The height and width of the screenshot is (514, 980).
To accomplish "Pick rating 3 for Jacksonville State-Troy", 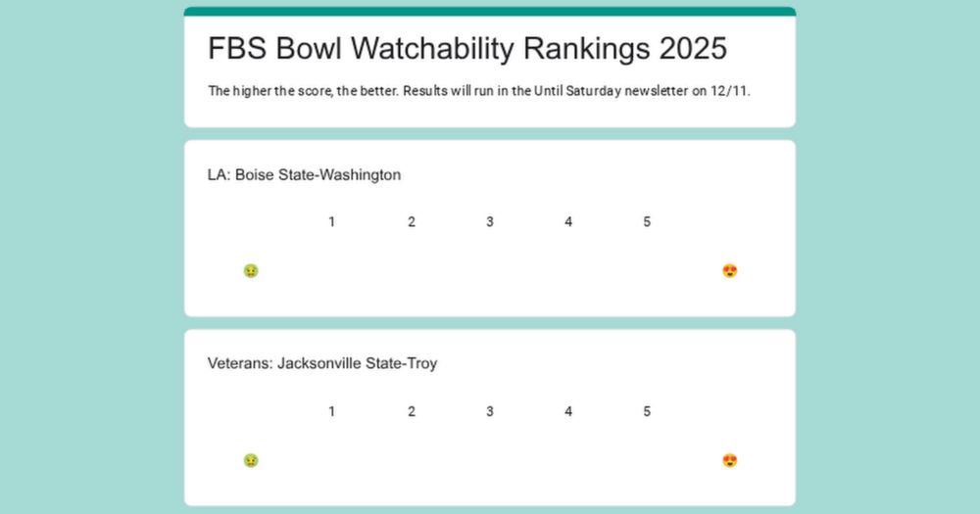I will 490,411.
